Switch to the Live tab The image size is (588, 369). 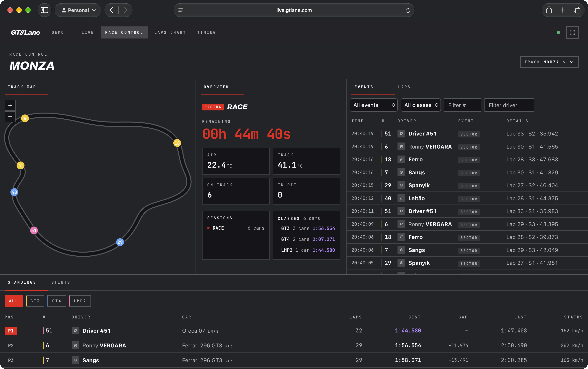tap(88, 32)
